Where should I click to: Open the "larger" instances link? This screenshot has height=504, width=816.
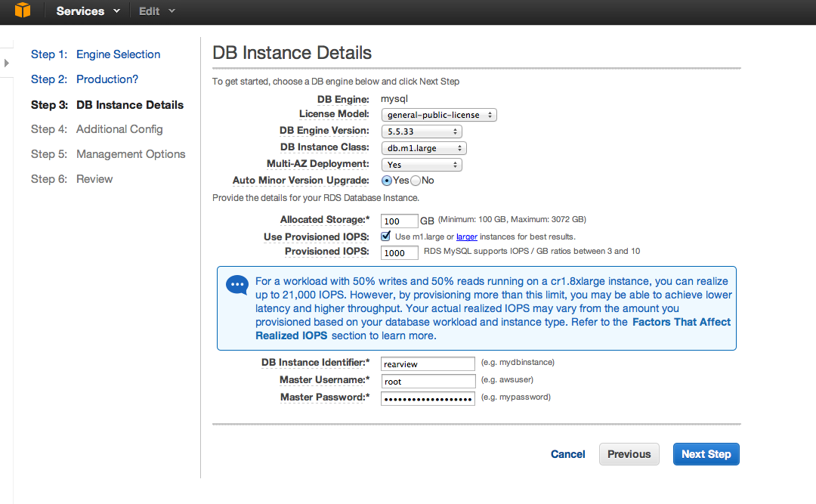pyautogui.click(x=466, y=237)
